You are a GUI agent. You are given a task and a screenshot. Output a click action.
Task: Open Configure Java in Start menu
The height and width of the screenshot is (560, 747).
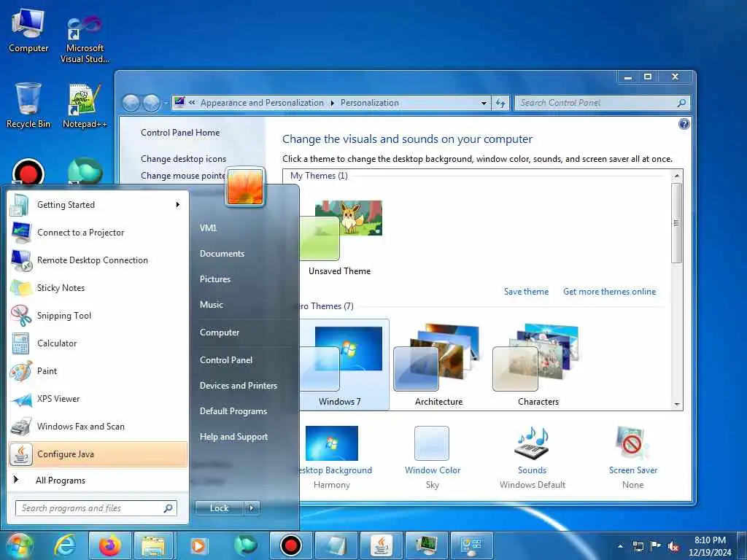pos(98,454)
